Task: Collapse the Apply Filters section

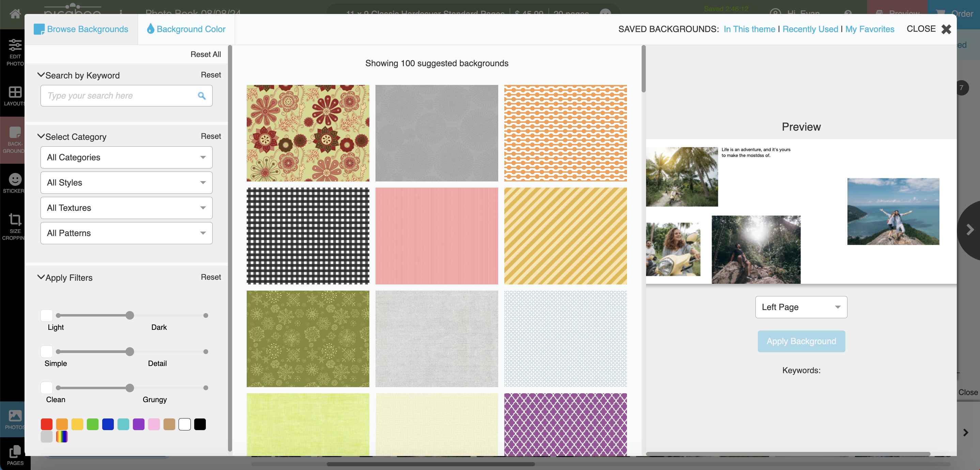Action: [x=41, y=277]
